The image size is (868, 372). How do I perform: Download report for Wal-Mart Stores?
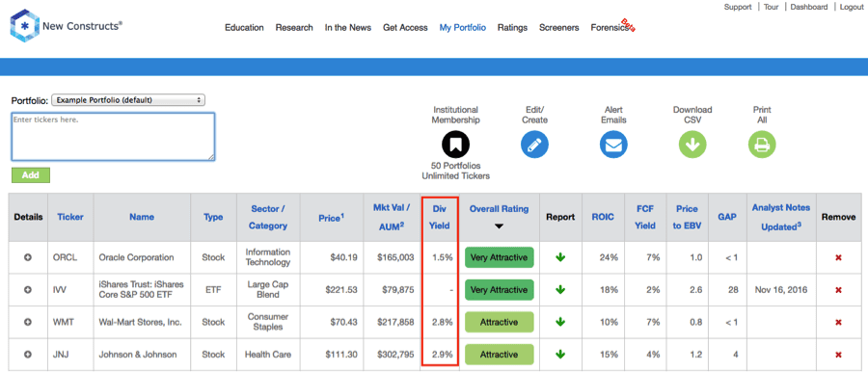pyautogui.click(x=560, y=322)
